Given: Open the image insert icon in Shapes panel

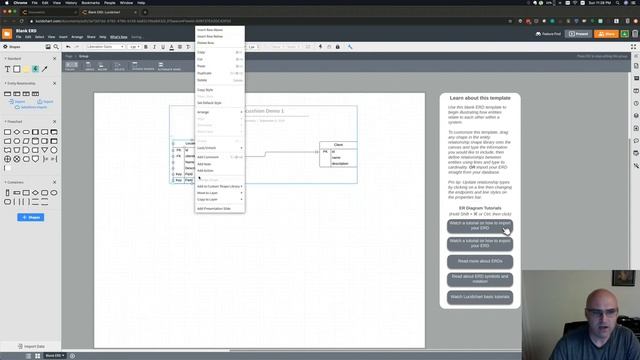Looking at the screenshot, I should pyautogui.click(x=48, y=47).
